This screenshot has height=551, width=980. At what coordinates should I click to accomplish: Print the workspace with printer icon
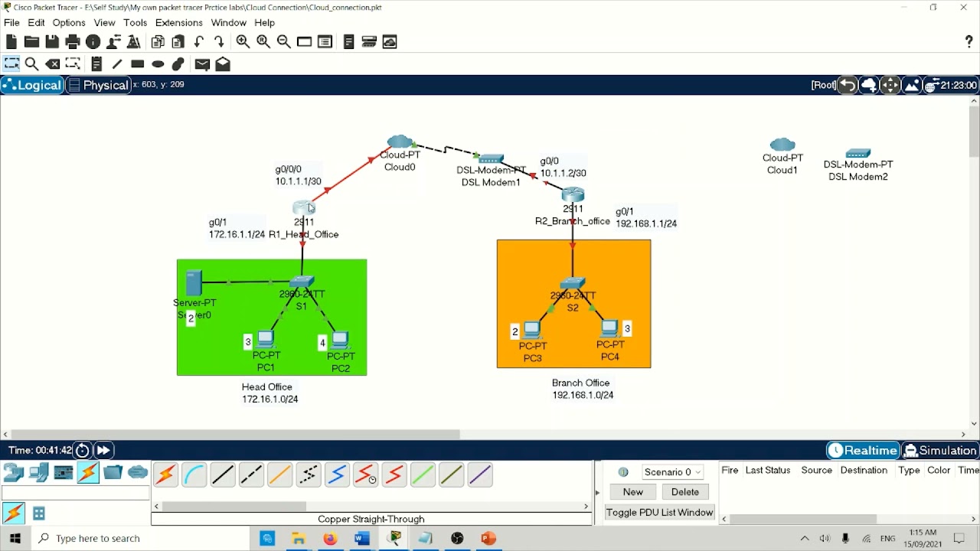(73, 42)
